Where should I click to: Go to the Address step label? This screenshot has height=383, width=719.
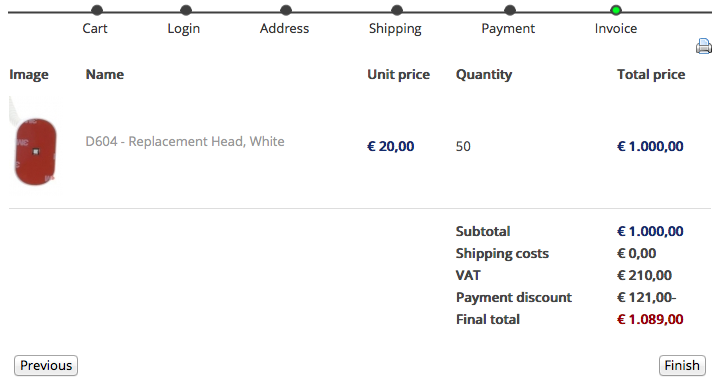point(284,28)
